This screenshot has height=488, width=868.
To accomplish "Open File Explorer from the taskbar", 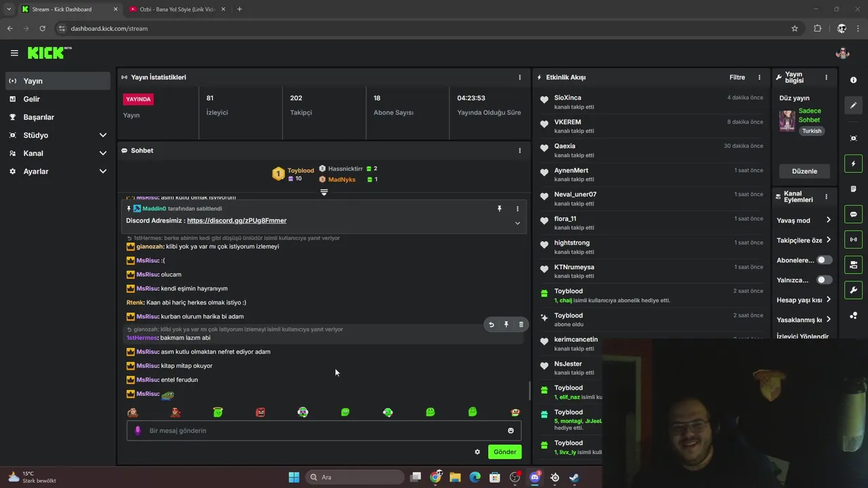I will pos(455,477).
